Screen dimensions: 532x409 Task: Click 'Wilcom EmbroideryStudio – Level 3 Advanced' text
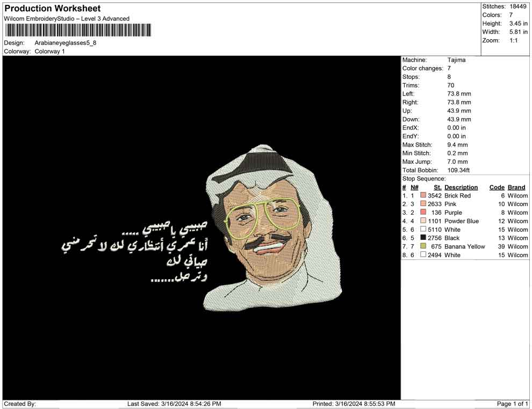point(67,19)
